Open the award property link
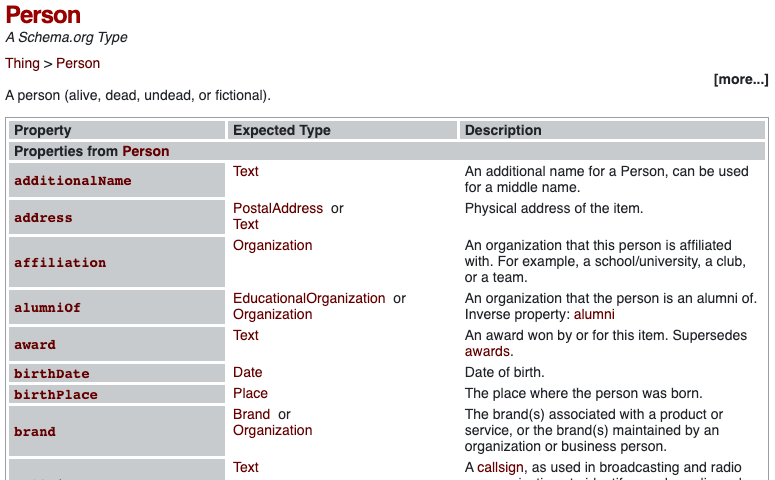The width and height of the screenshot is (775, 480). point(35,345)
